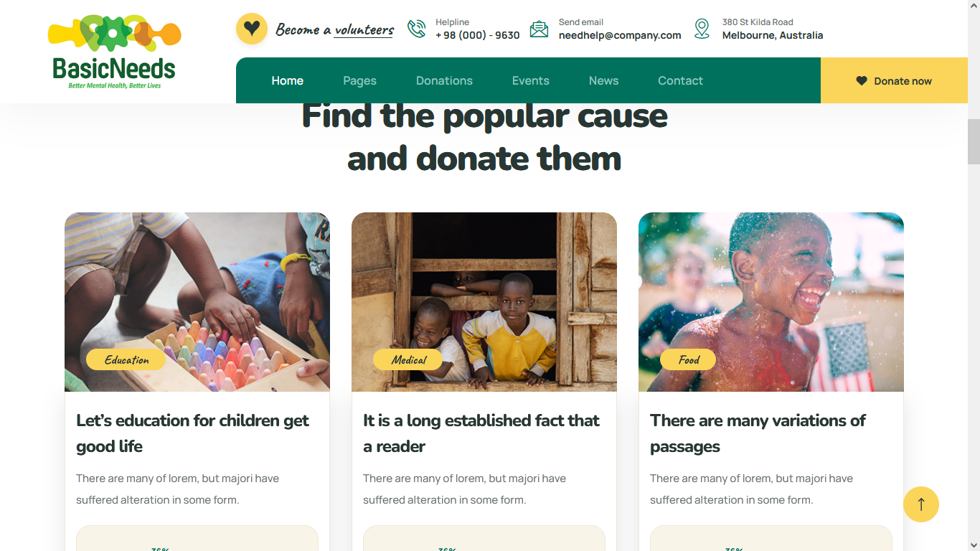
Task: Click the needhelp@company.com email link
Action: [620, 35]
